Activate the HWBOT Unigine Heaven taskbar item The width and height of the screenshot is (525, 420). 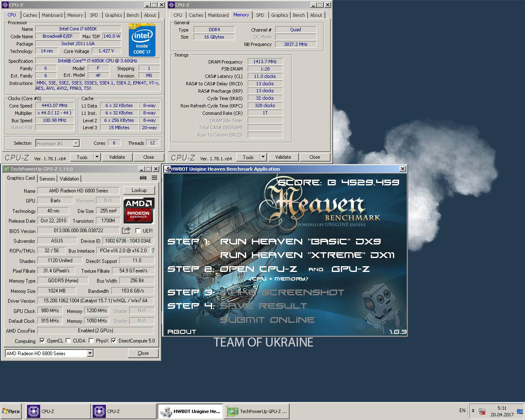[x=190, y=411]
